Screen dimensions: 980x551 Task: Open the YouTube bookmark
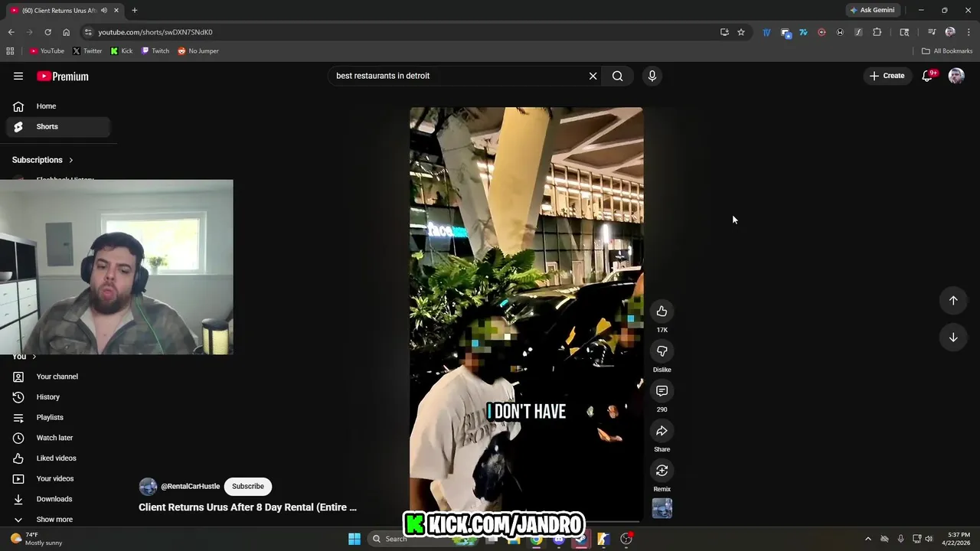47,51
